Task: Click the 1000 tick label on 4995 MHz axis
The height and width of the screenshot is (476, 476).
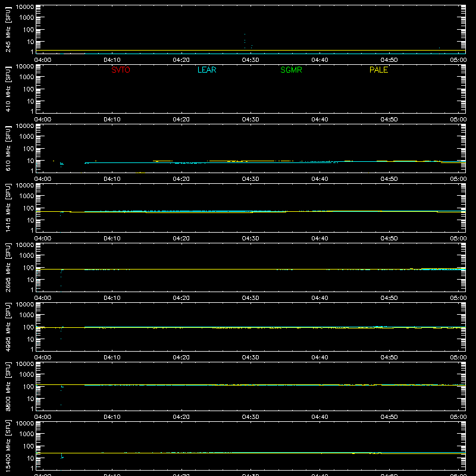Action: pos(27,315)
